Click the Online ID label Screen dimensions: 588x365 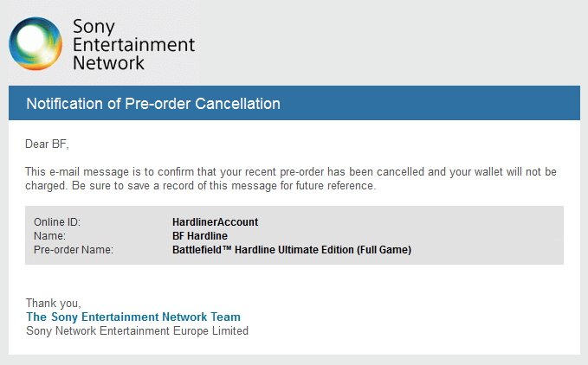57,222
